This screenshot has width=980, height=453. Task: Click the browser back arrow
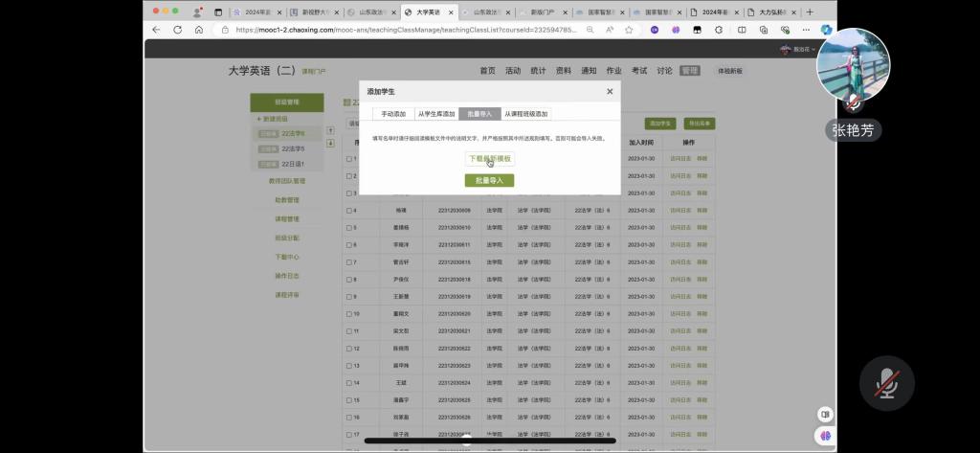tap(156, 30)
